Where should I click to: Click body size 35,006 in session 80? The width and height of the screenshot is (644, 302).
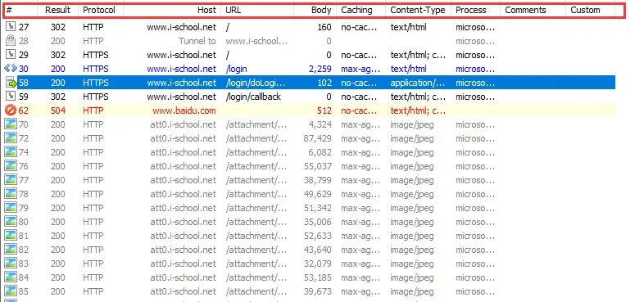point(317,222)
